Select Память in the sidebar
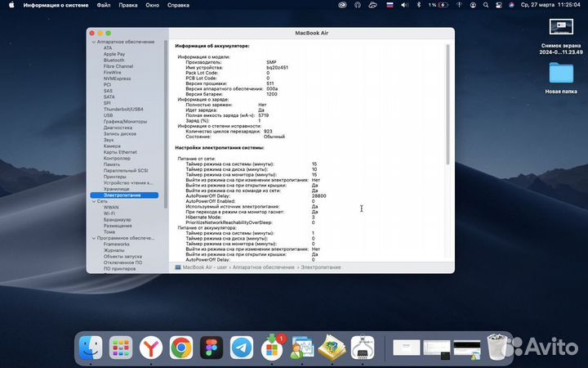 112,164
